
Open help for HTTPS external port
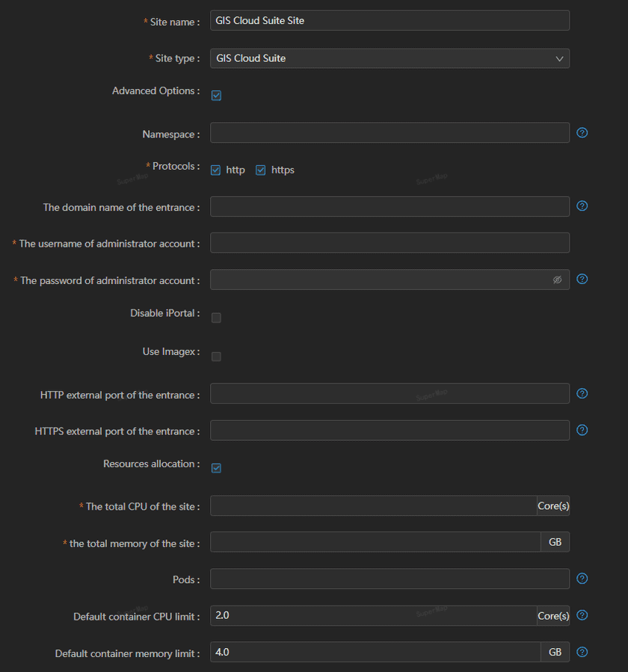[582, 430]
